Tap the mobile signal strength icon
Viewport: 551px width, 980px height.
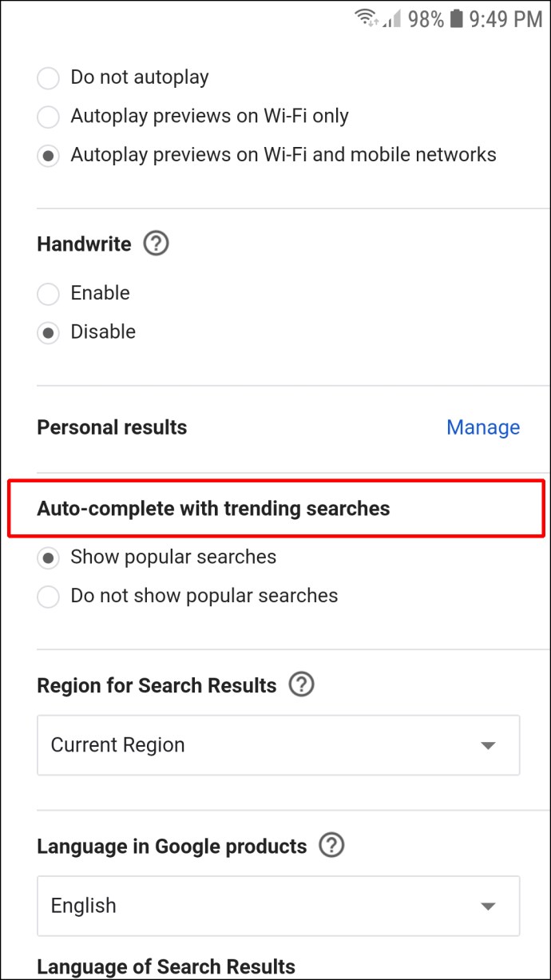pyautogui.click(x=390, y=18)
